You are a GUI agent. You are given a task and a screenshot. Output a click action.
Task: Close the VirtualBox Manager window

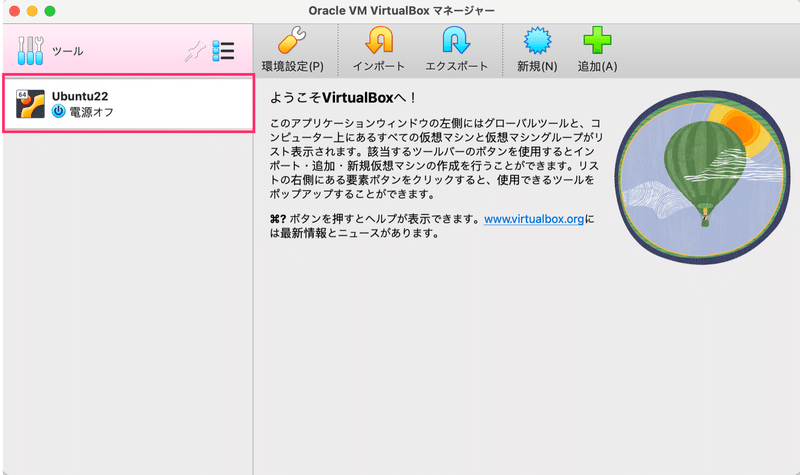(x=14, y=11)
